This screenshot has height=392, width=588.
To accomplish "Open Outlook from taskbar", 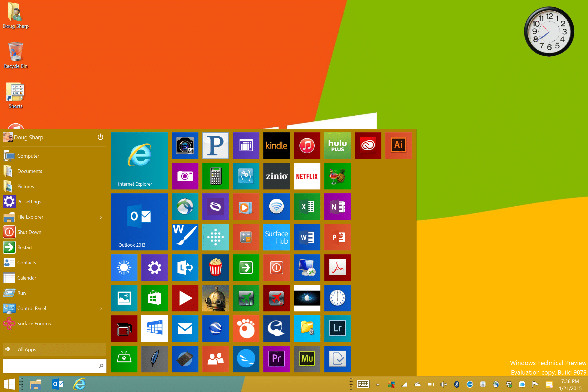I will pyautogui.click(x=58, y=384).
